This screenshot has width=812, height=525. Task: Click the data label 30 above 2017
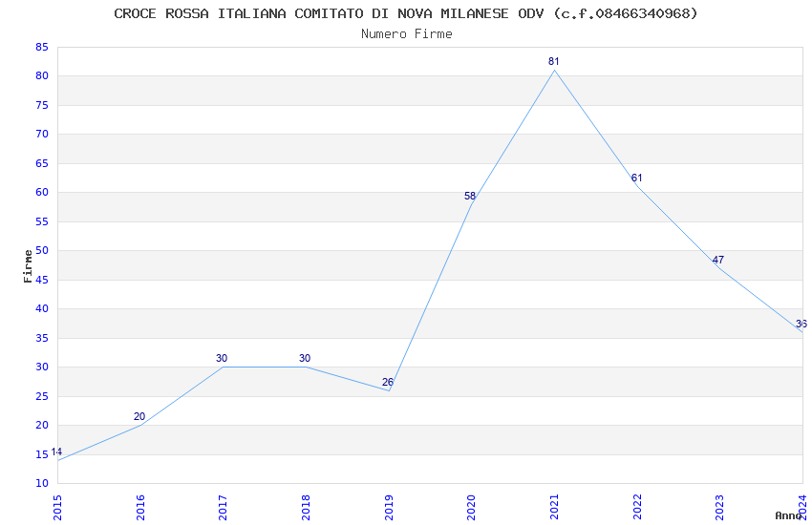(222, 358)
